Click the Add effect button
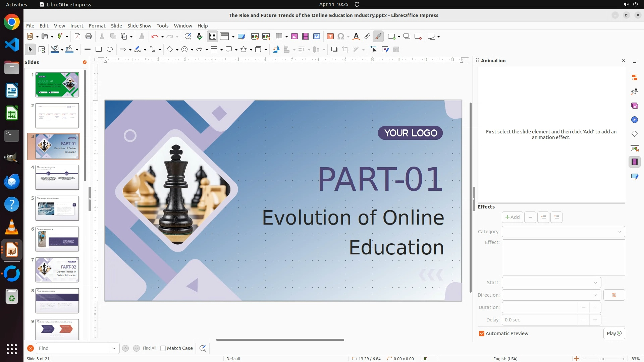The height and width of the screenshot is (362, 644). pos(512,217)
